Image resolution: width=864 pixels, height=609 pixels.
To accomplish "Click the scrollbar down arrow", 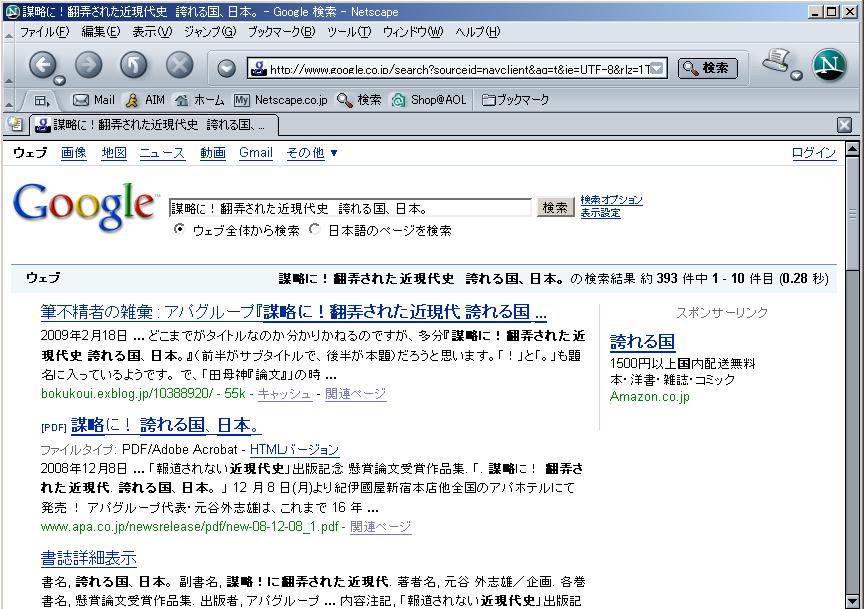I will (852, 601).
